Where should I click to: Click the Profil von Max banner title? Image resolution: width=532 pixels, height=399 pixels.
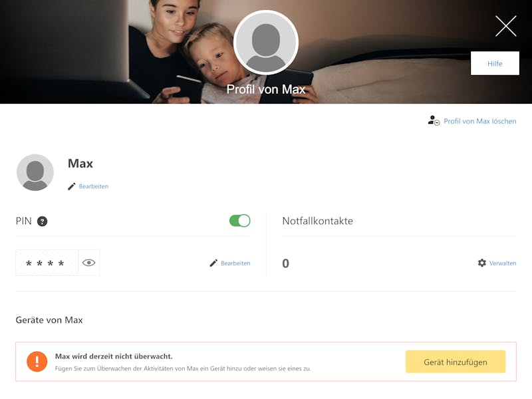coord(265,89)
